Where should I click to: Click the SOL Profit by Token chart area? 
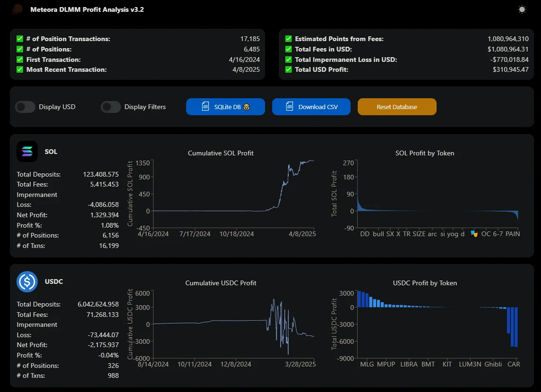pyautogui.click(x=438, y=194)
